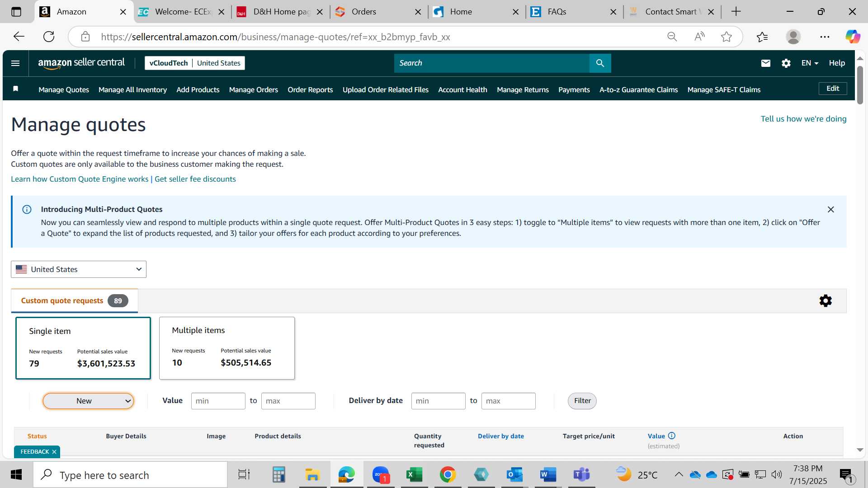Viewport: 868px width, 488px height.
Task: Add this page to favorites star
Action: (726, 37)
